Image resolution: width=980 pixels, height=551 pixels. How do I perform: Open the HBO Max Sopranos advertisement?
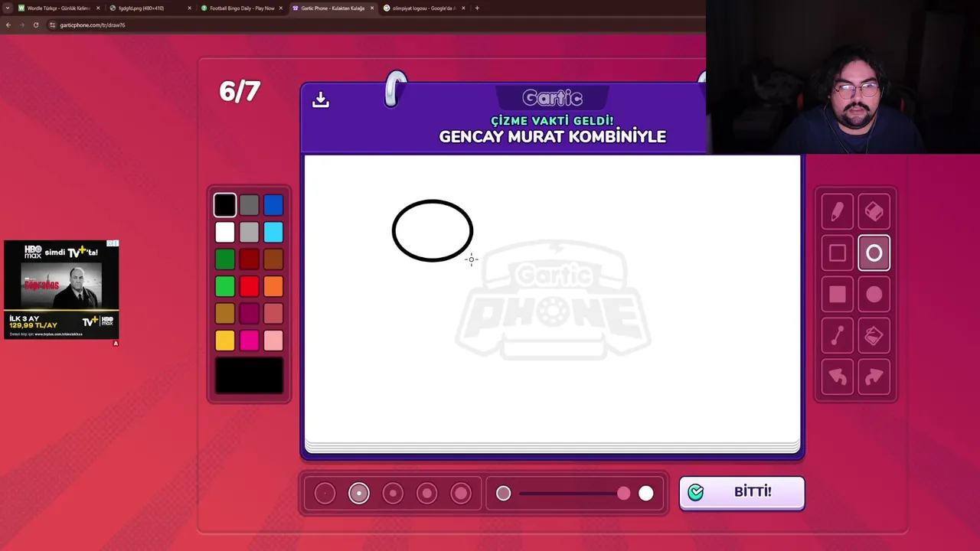61,289
